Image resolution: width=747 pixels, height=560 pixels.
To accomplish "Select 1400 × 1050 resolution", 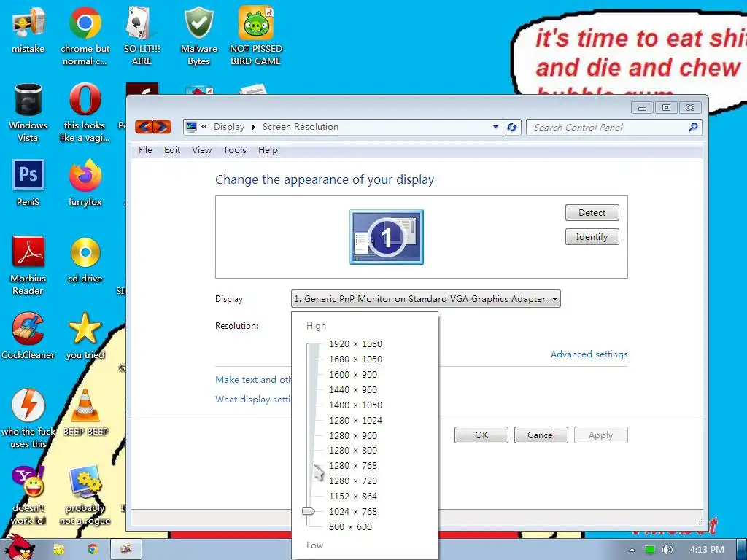I will [x=355, y=405].
